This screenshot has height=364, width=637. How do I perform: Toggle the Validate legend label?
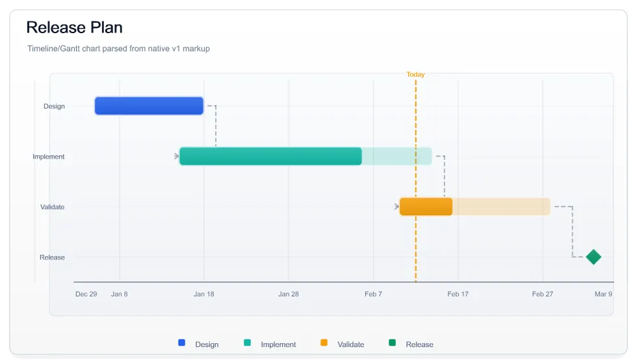(x=350, y=344)
